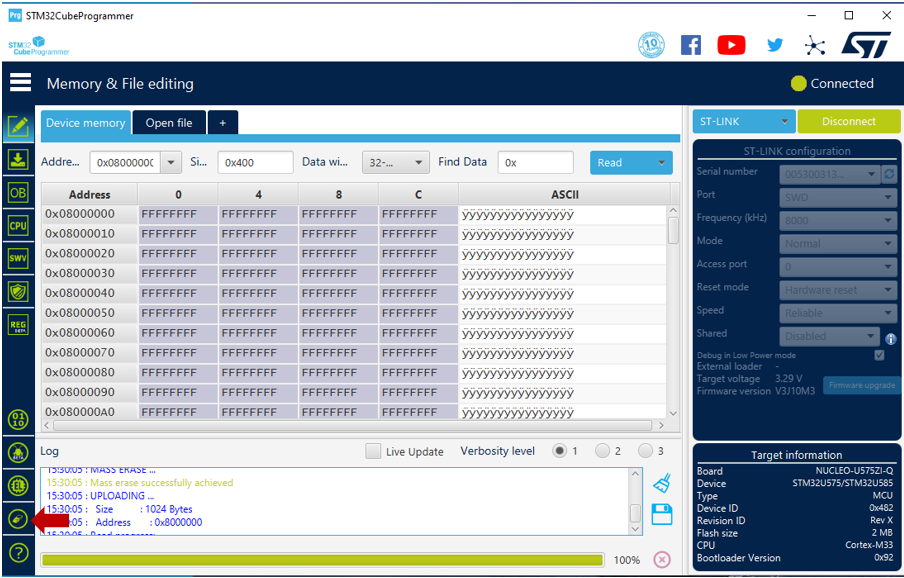This screenshot has height=578, width=904.
Task: Select verbosity level 3 radio button
Action: (646, 451)
